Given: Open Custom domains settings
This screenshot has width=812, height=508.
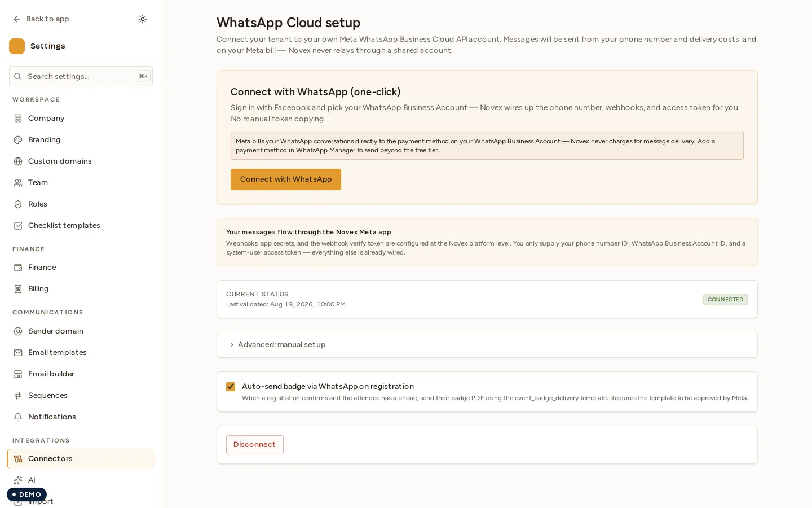Looking at the screenshot, I should pos(81,161).
